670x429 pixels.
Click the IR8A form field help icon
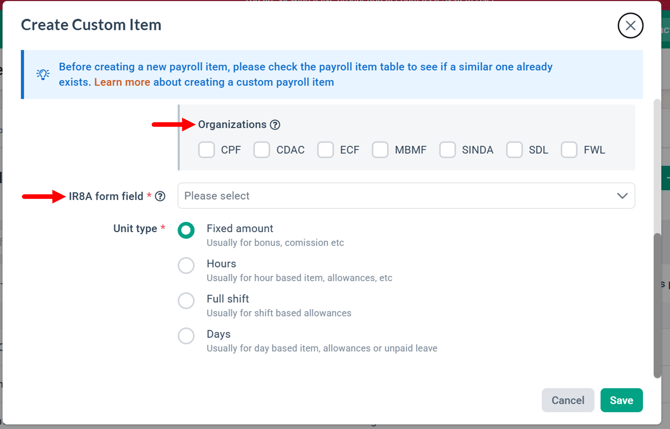pyautogui.click(x=160, y=196)
